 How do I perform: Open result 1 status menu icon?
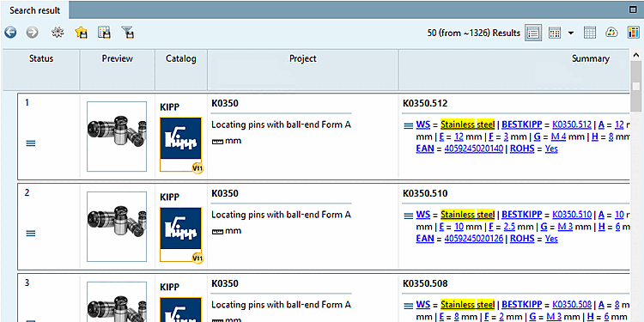pos(31,143)
